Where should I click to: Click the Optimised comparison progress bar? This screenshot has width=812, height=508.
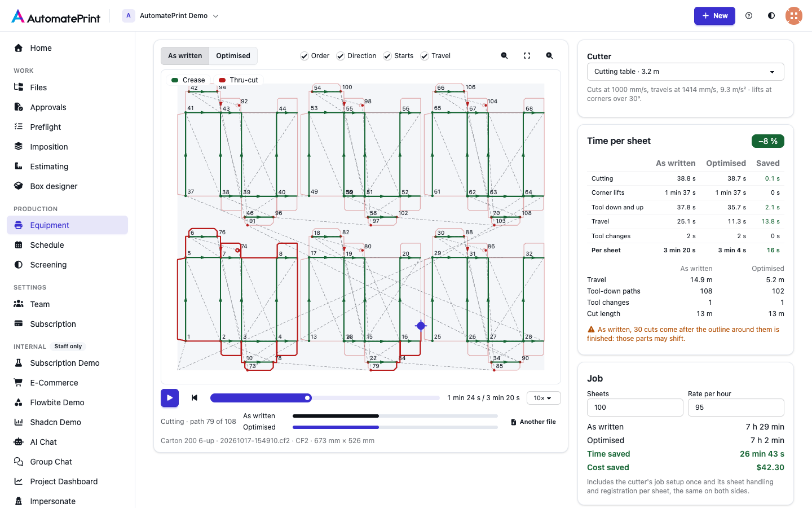point(395,427)
